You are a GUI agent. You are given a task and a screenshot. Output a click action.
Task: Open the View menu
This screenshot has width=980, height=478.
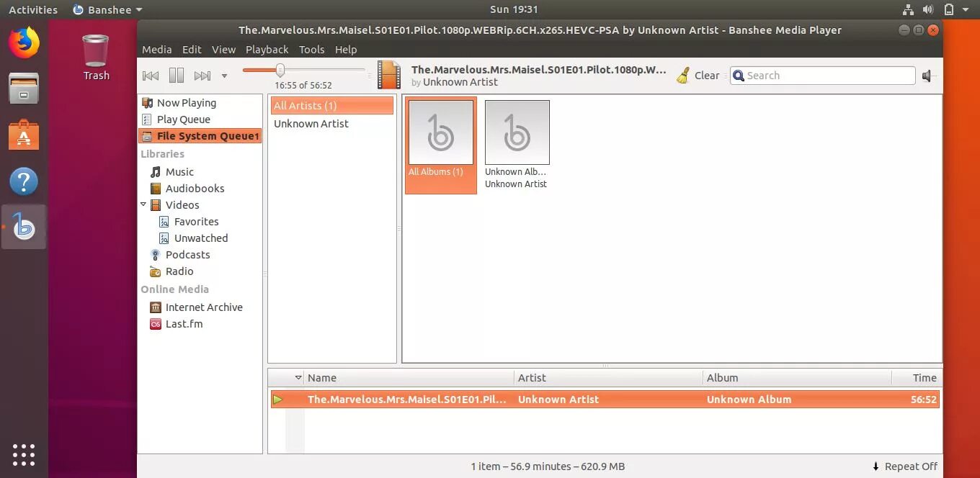[x=223, y=50]
